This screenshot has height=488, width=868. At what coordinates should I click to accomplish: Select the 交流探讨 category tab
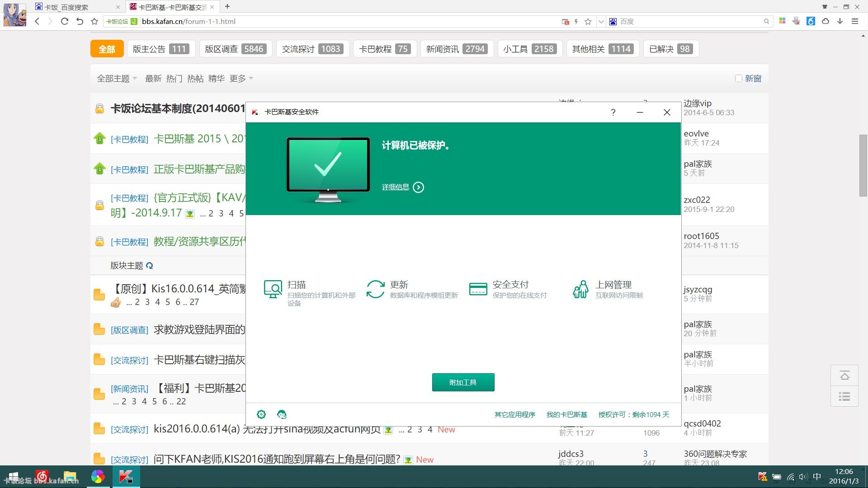(313, 49)
